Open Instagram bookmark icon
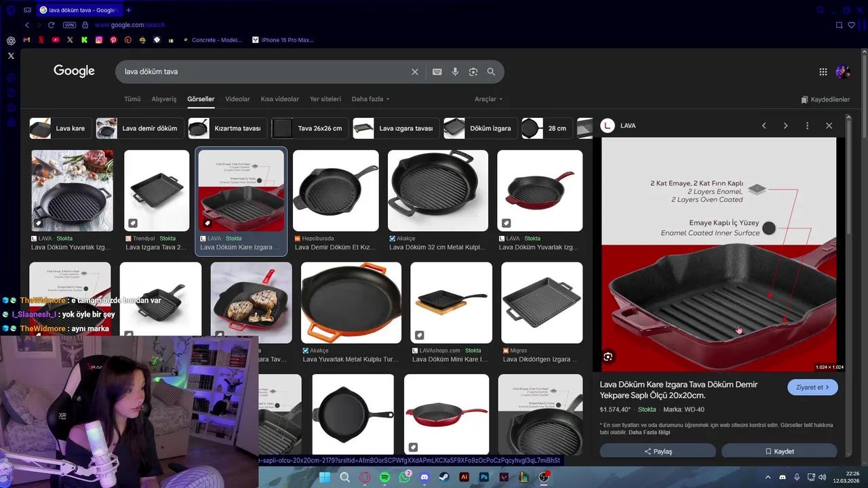This screenshot has width=868, height=488. pos(98,40)
